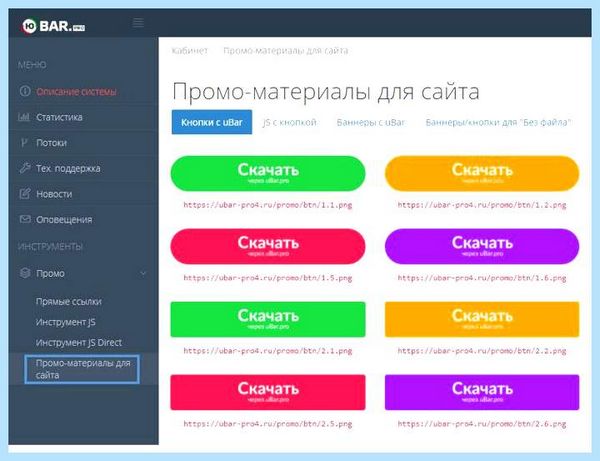Image resolution: width=600 pixels, height=461 pixels.
Task: Click the purple rectangular Скачать button 2.6
Action: tap(482, 392)
